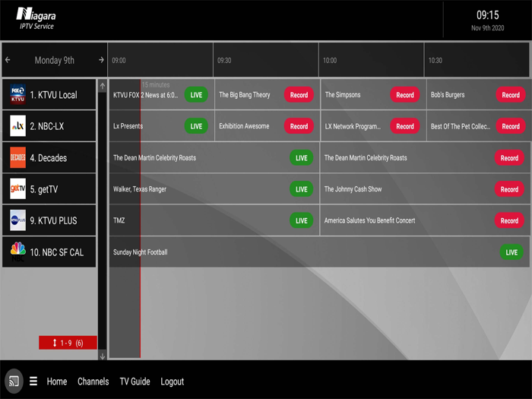Viewport: 532px width, 399px height.
Task: Open Home in bottom navigation
Action: pyautogui.click(x=57, y=382)
